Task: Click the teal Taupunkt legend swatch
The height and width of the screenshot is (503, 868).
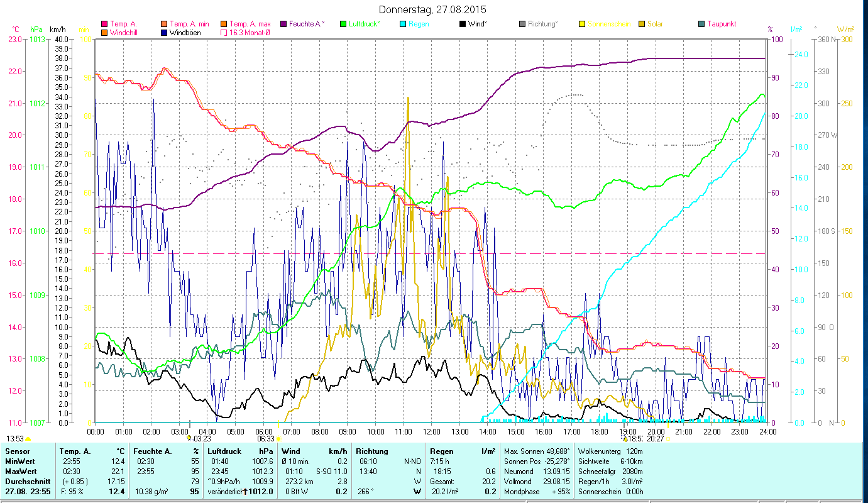Action: tap(702, 24)
